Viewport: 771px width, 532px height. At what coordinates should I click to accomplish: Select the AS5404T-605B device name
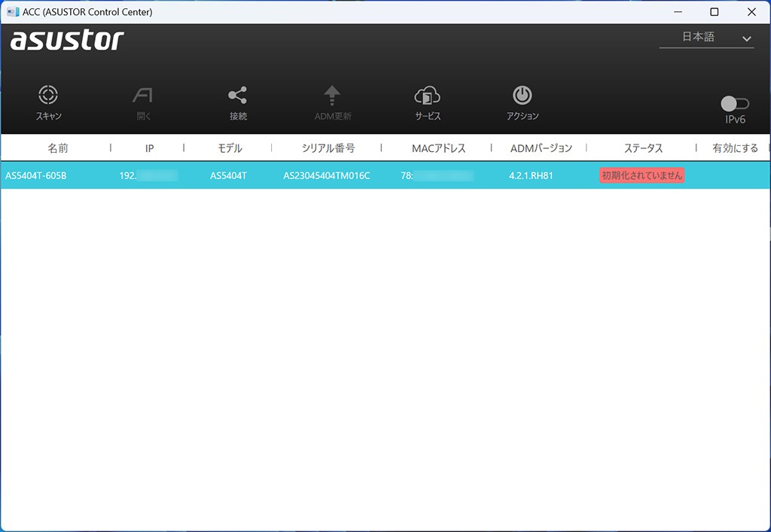pos(36,175)
